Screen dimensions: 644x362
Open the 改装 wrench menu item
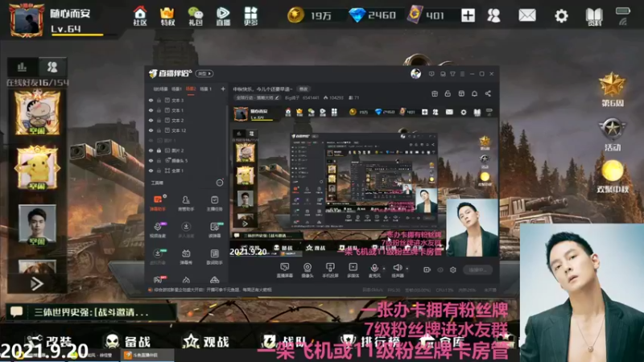pos(49,341)
